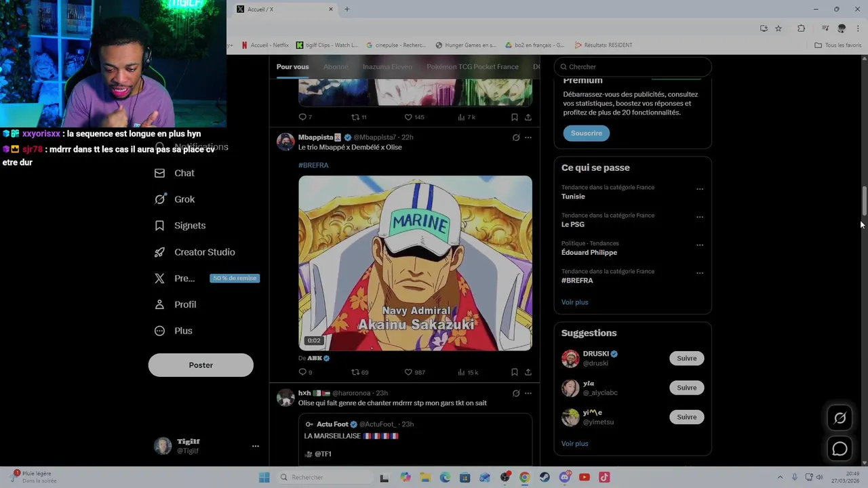868x488 pixels.
Task: Follow DRUSKI with the Suivre button
Action: pyautogui.click(x=687, y=359)
